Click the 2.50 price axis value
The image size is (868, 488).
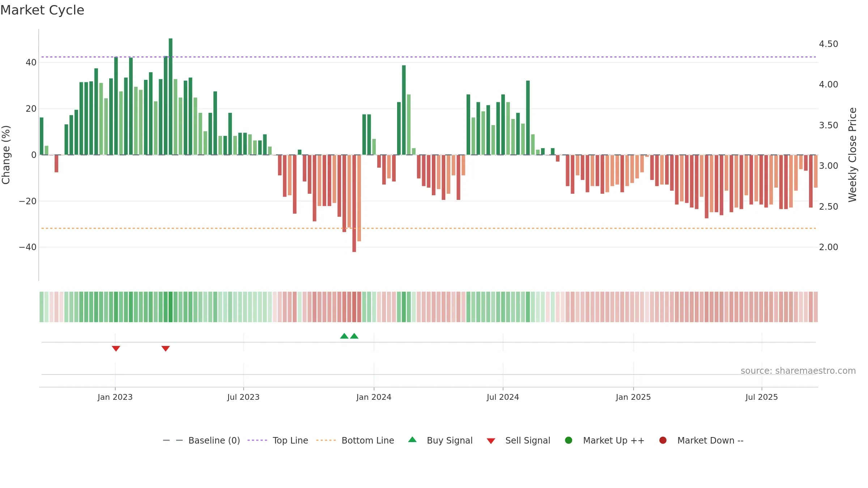pyautogui.click(x=829, y=207)
